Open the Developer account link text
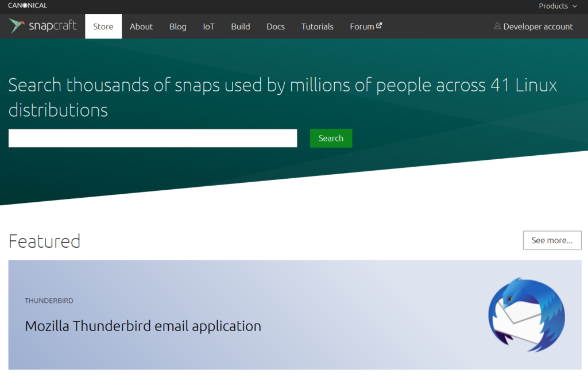The image size is (588, 384). [x=538, y=26]
